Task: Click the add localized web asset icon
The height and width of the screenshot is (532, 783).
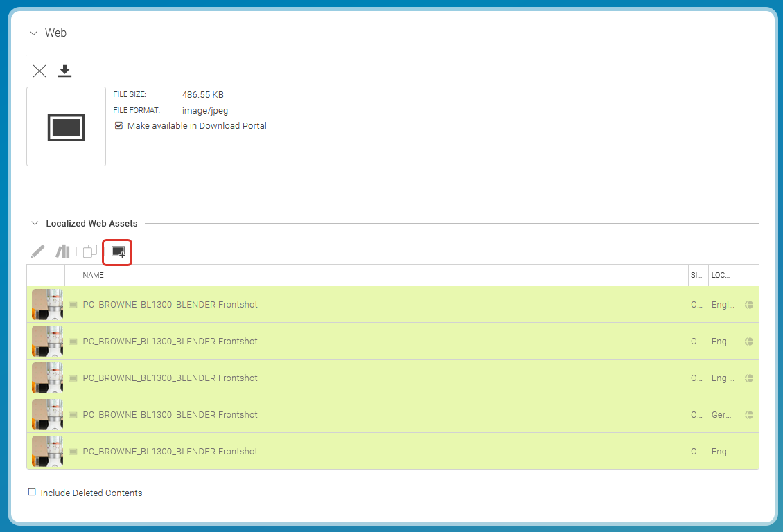Action: (118, 251)
